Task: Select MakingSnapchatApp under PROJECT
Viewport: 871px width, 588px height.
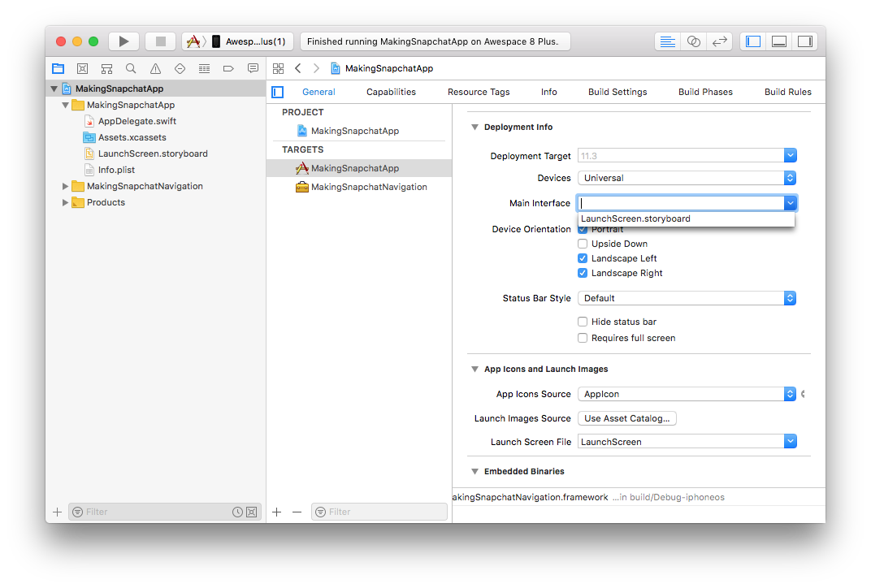Action: (x=355, y=131)
